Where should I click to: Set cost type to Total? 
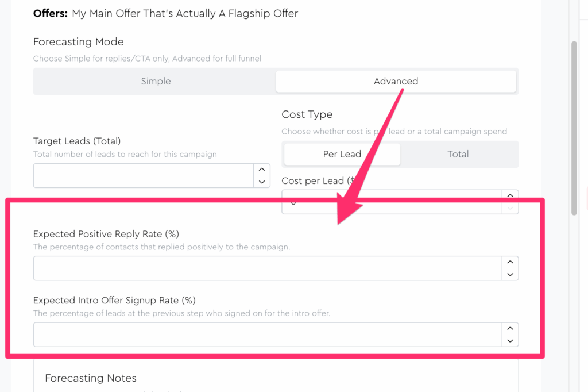click(x=458, y=154)
